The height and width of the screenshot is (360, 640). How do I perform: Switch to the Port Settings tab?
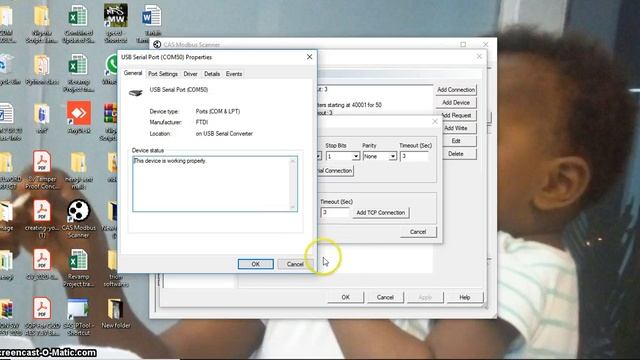[163, 74]
